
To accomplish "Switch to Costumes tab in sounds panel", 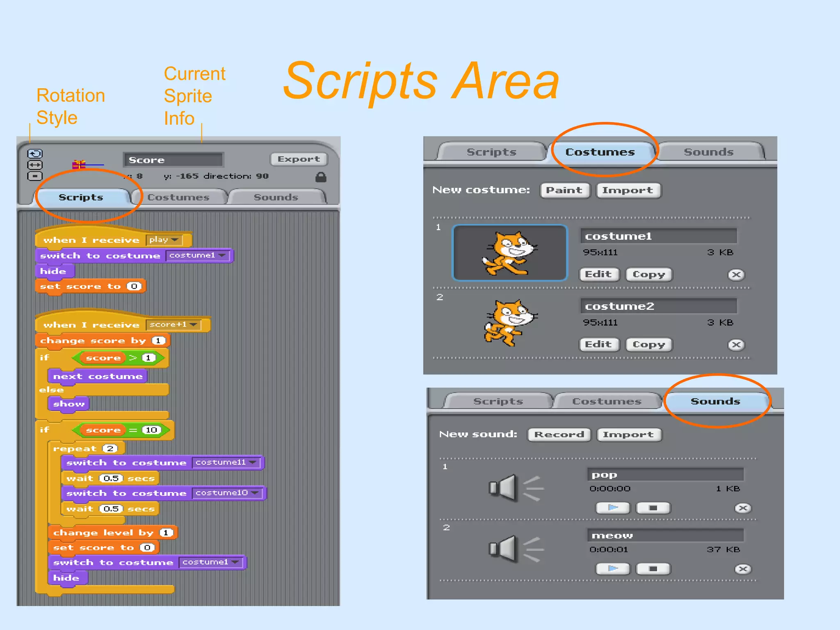I will [x=607, y=401].
